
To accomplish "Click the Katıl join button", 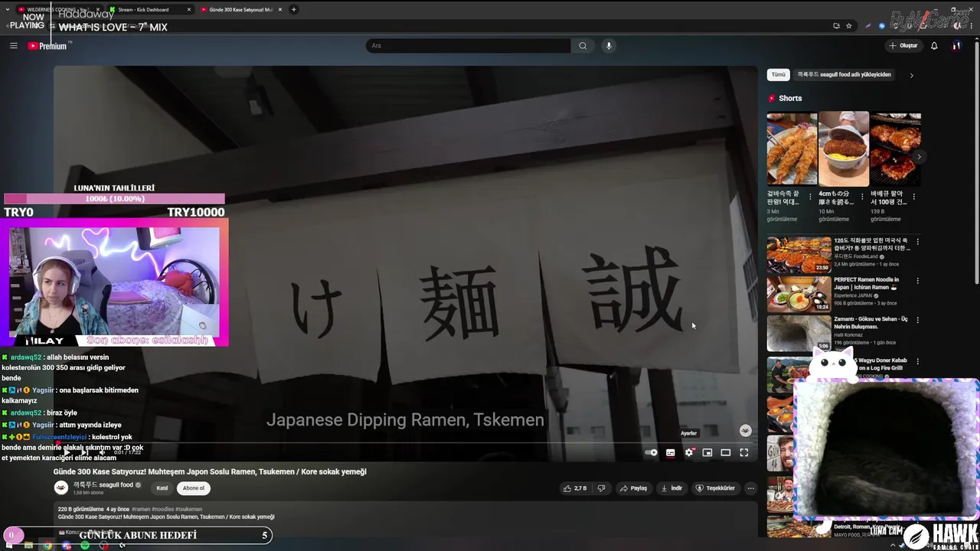I will pyautogui.click(x=162, y=487).
